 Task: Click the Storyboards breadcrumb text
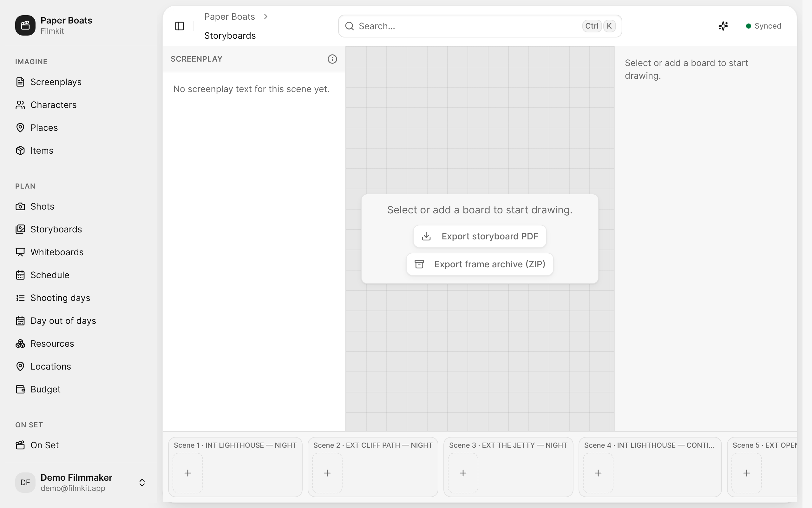230,36
